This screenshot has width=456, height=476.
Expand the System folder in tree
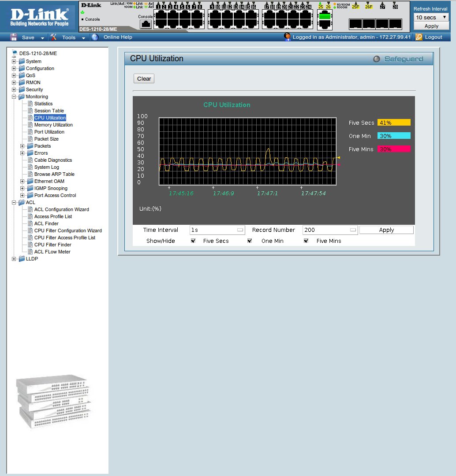14,61
